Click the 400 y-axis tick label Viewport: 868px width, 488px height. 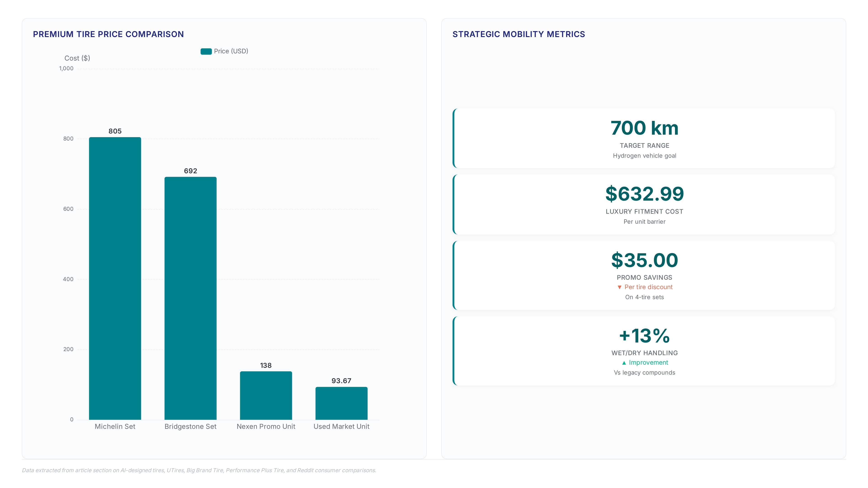68,279
